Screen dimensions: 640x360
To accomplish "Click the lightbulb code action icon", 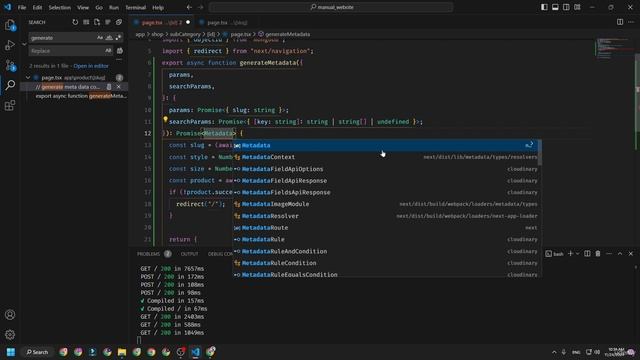I will (165, 120).
